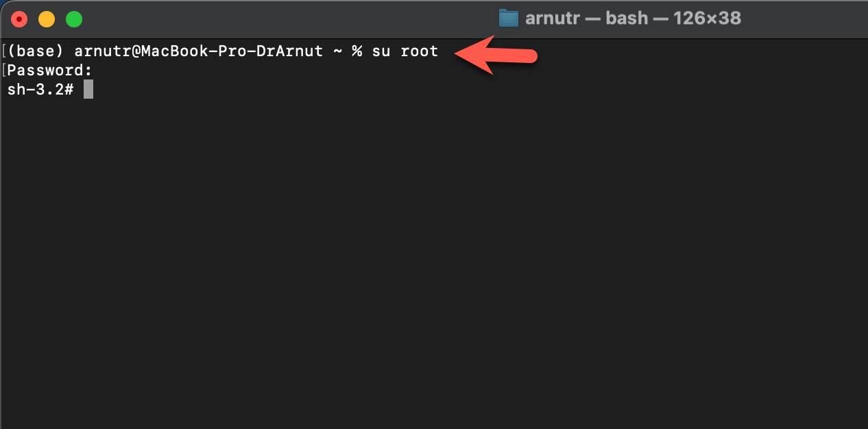Click the gray block text cursor
The image size is (868, 429).
point(88,90)
